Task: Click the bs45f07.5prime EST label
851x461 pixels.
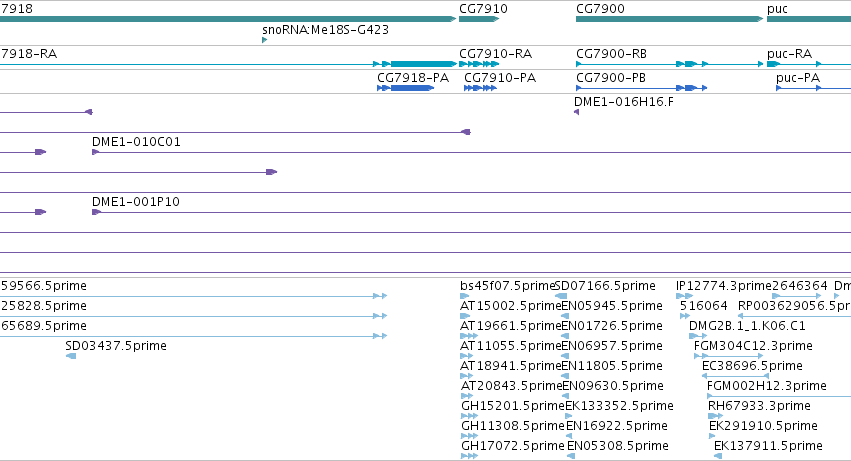Action: tap(507, 286)
